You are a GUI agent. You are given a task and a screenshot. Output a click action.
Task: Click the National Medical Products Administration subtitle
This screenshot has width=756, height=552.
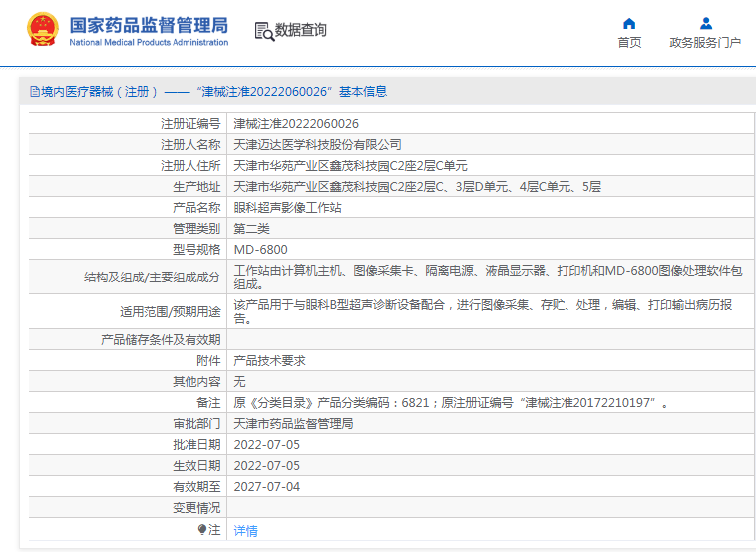[x=149, y=42]
